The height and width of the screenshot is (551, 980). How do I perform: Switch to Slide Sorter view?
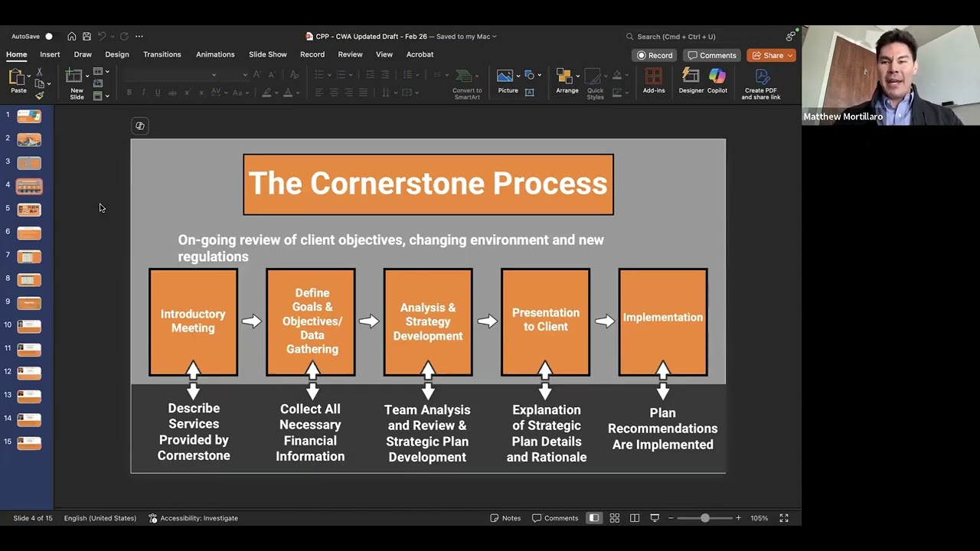pyautogui.click(x=615, y=518)
